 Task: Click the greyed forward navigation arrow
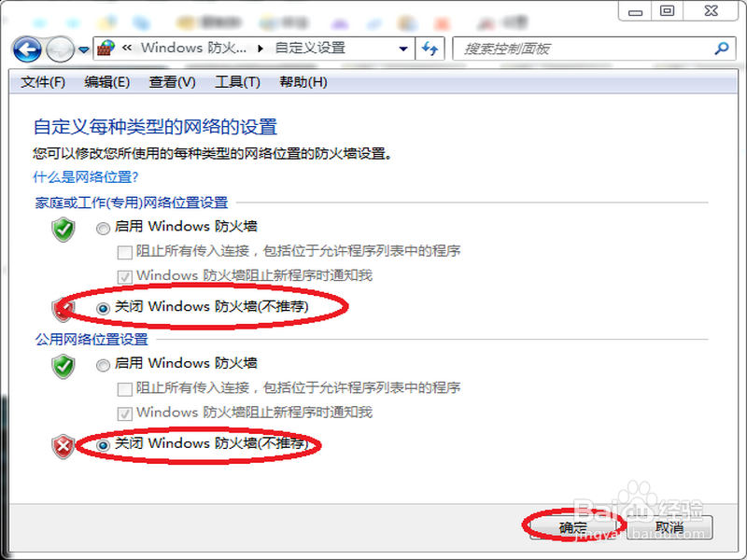pos(60,49)
